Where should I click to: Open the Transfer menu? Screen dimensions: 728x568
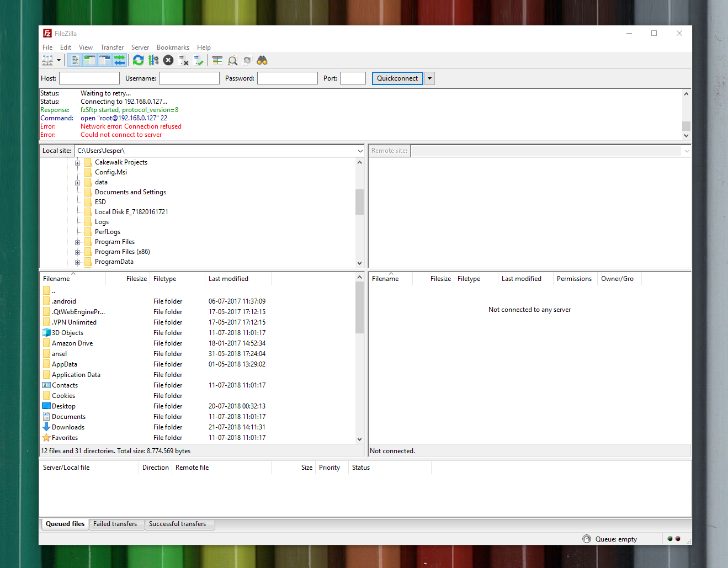112,47
